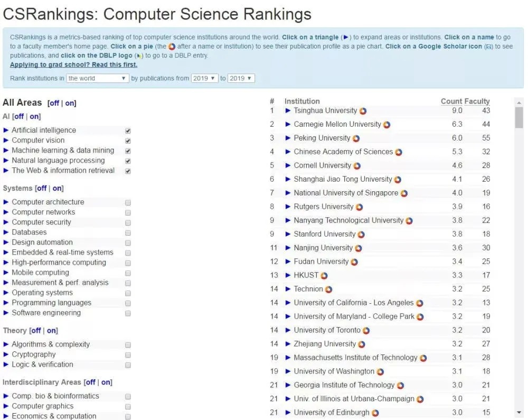Turn off the Systems group
The image size is (528, 420).
coord(42,188)
